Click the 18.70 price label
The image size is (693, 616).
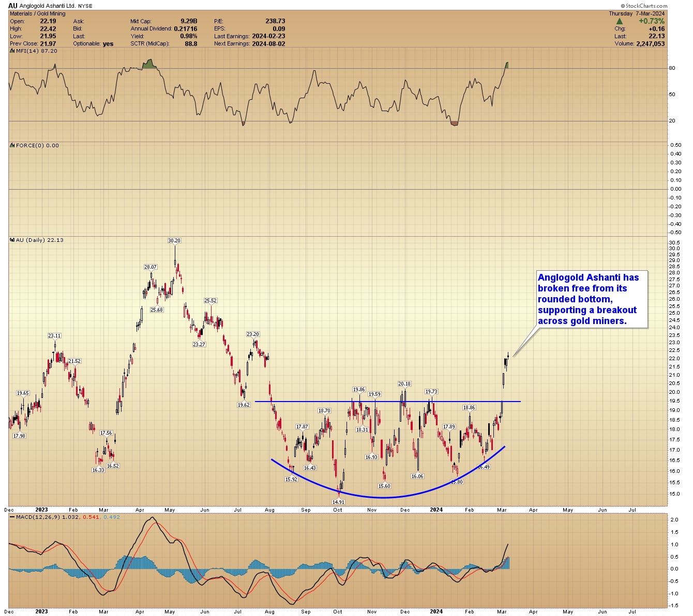tap(324, 410)
